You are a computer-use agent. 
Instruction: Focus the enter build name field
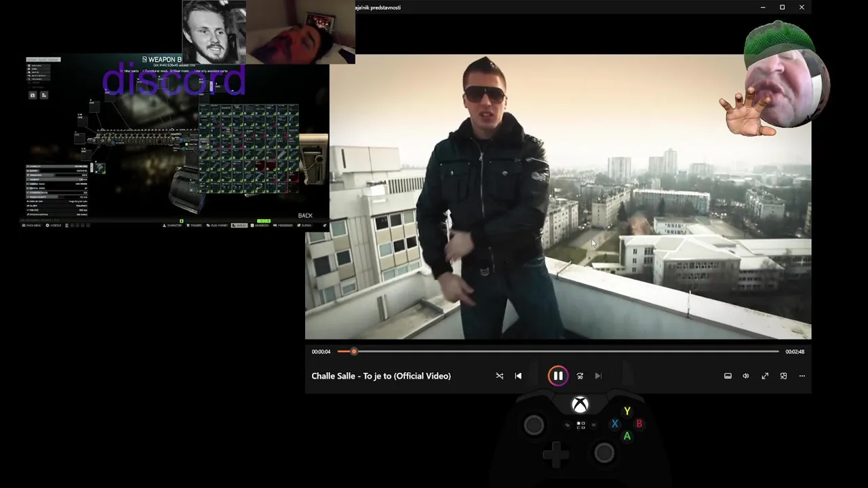tap(43, 60)
